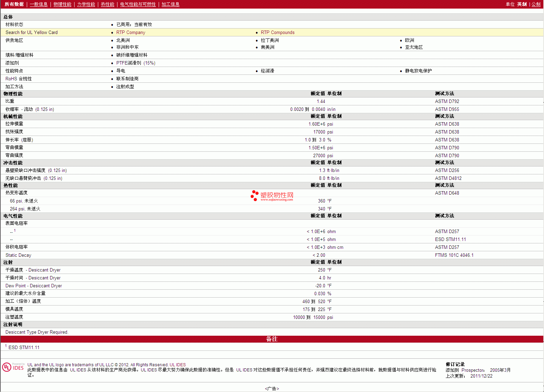Open the RTP Company link
Screen dimensions: 544x392
131,32
